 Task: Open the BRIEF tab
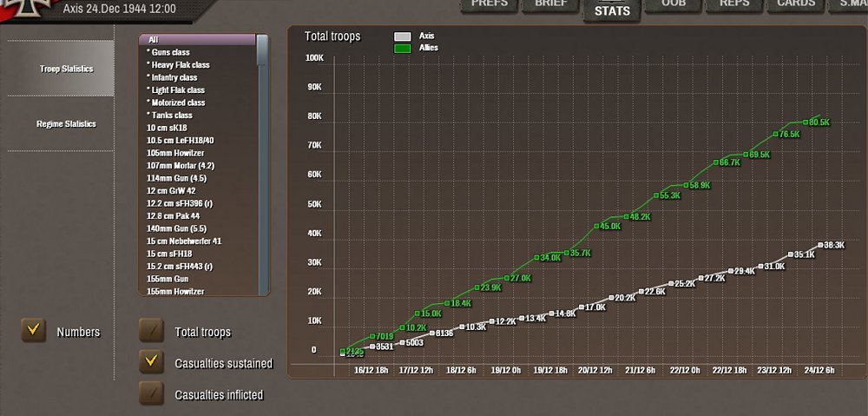(551, 4)
